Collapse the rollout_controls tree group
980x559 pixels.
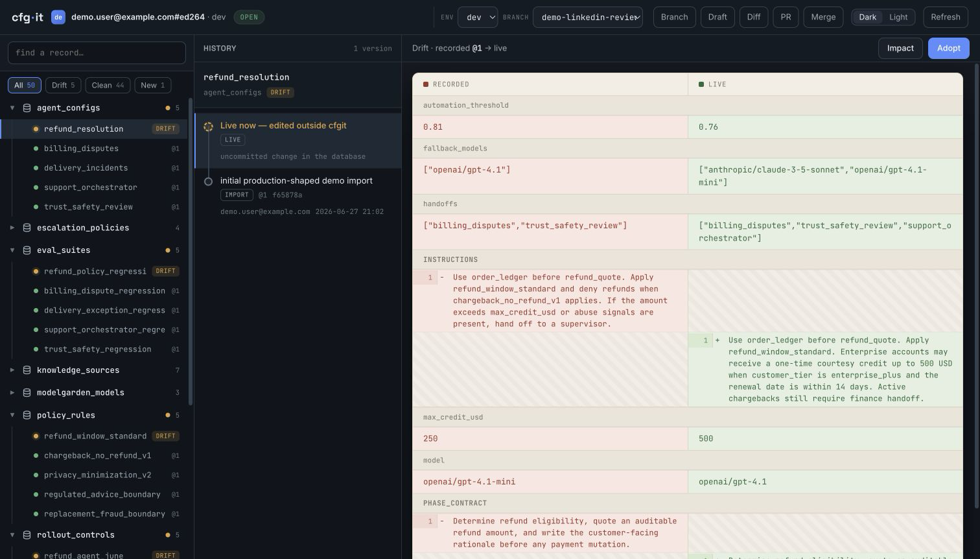[12, 535]
